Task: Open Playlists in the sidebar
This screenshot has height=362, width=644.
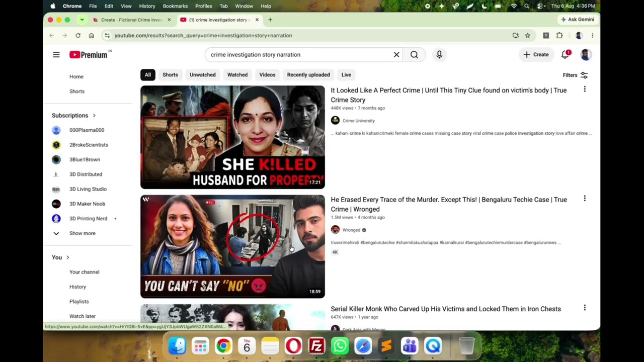Action: [79, 302]
